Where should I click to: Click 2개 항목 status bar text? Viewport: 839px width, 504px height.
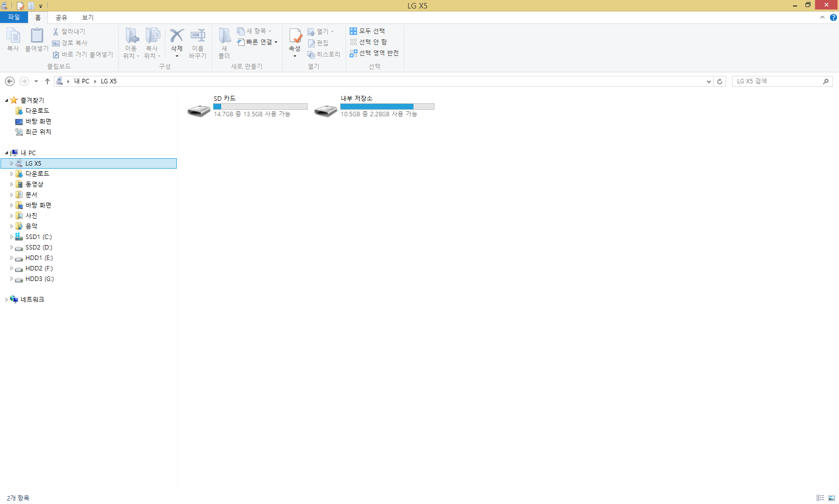click(18, 498)
